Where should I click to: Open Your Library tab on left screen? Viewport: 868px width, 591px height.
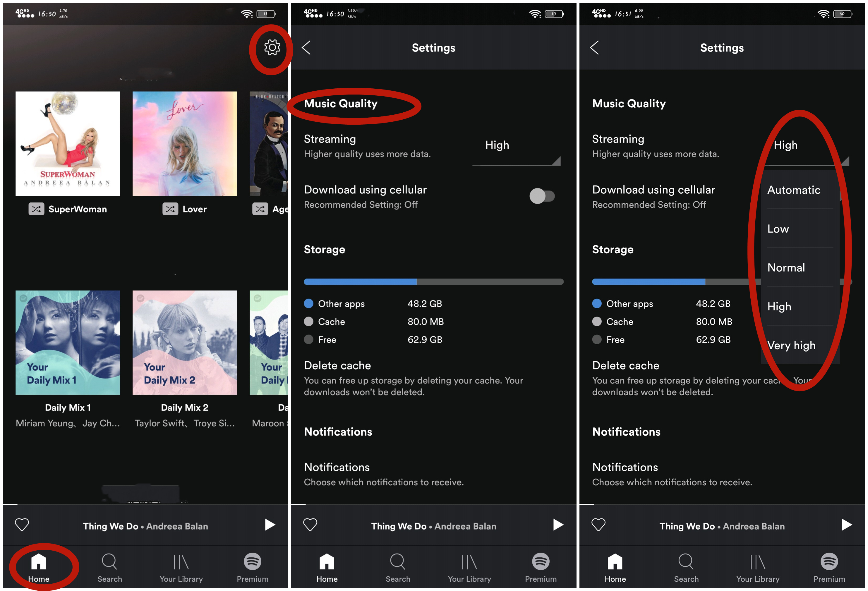(181, 568)
